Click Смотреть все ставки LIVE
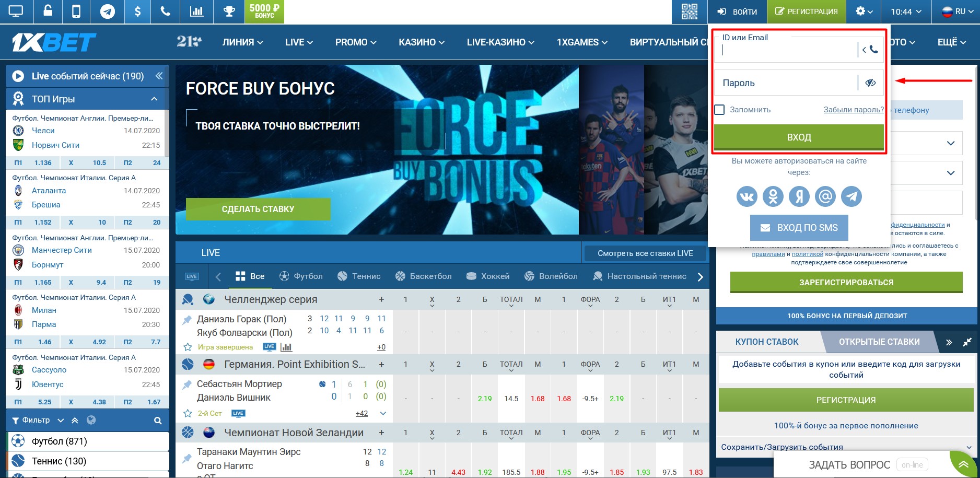 click(x=645, y=253)
